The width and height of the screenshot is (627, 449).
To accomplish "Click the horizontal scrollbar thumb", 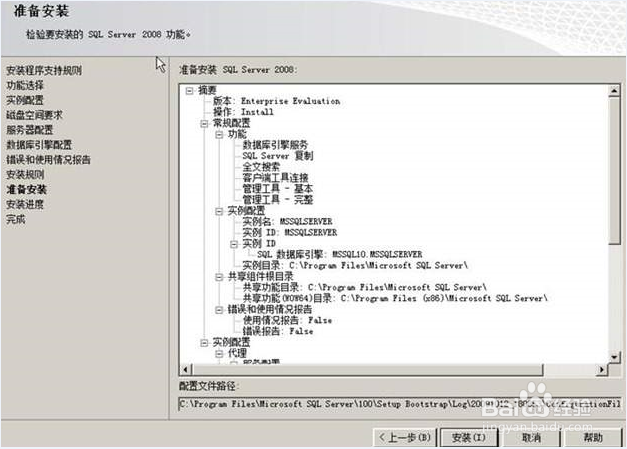I will 367,369.
